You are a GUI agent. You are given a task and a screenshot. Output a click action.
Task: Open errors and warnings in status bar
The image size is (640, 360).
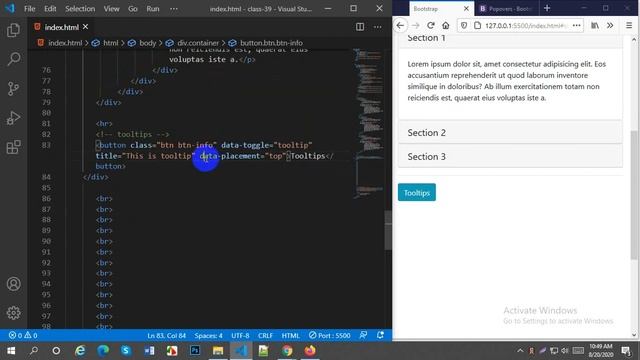(23, 336)
